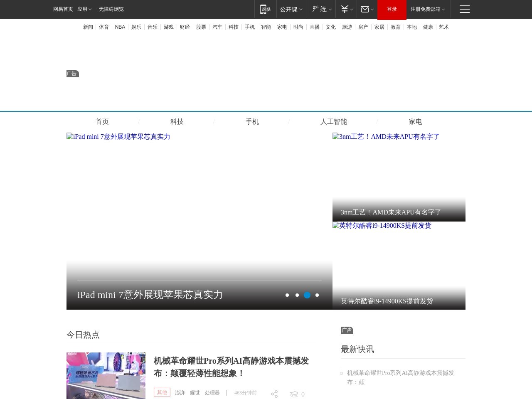532x399 pixels.
Task: Click the highlighted blue carousel dot
Action: point(307,295)
